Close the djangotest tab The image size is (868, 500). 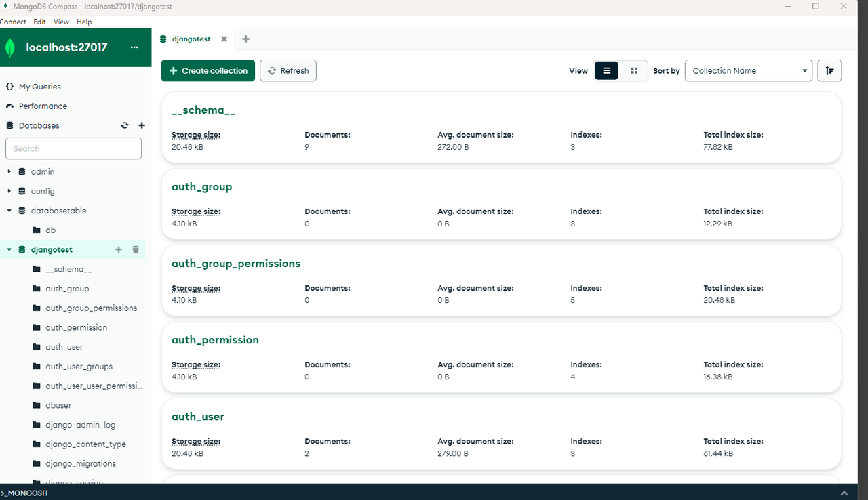224,39
